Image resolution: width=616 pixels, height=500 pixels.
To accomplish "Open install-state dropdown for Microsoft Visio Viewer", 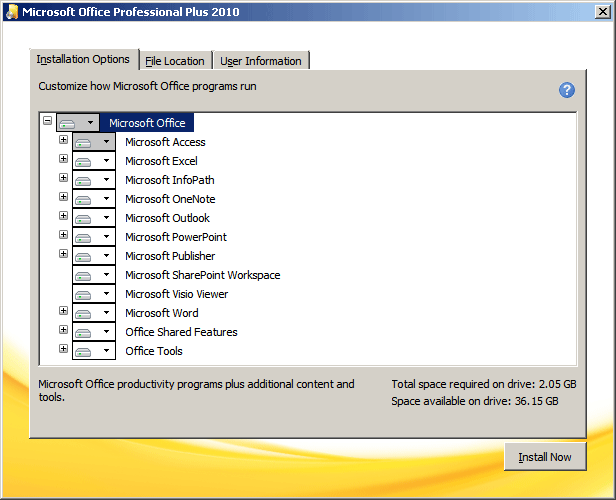I will point(94,294).
